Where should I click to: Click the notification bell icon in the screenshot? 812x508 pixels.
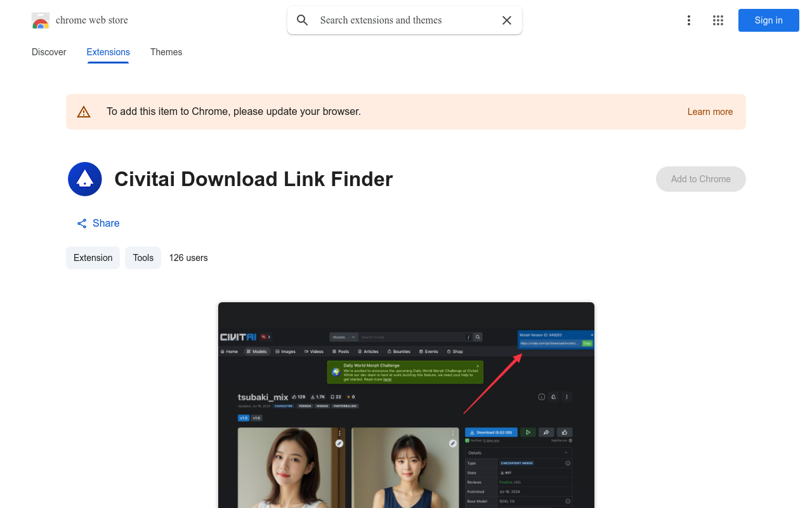pyautogui.click(x=553, y=397)
